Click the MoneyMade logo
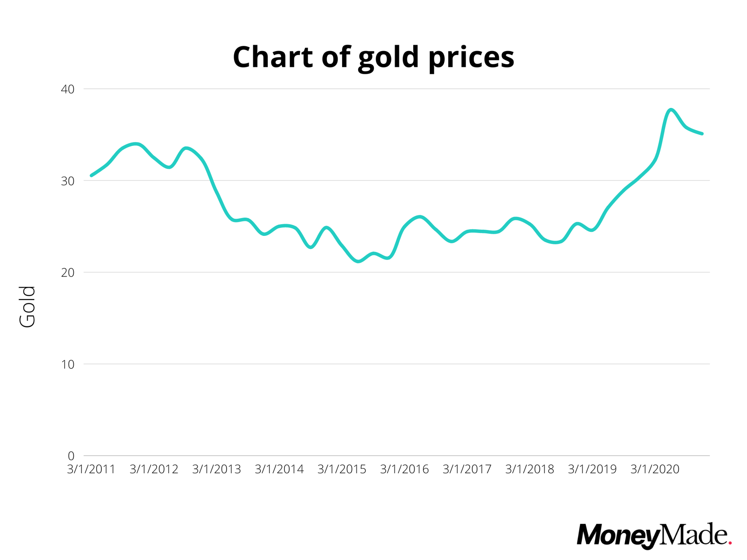The height and width of the screenshot is (560, 747). pyautogui.click(x=654, y=535)
